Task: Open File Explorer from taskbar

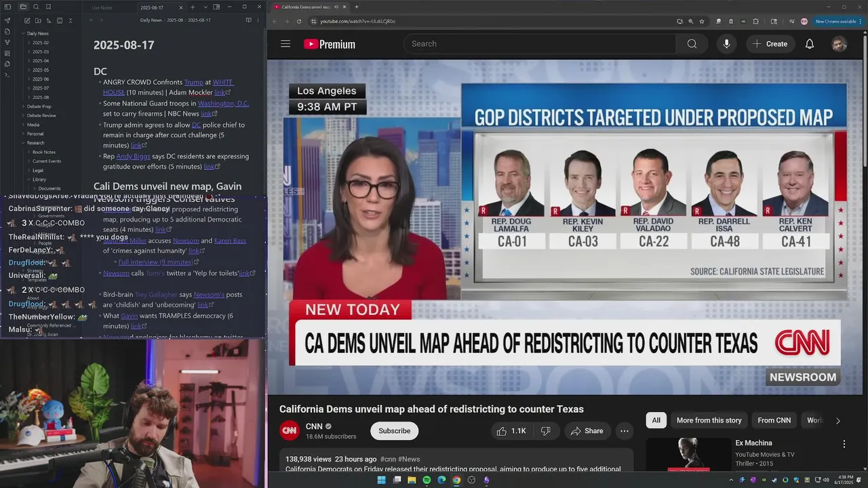Action: (x=412, y=480)
